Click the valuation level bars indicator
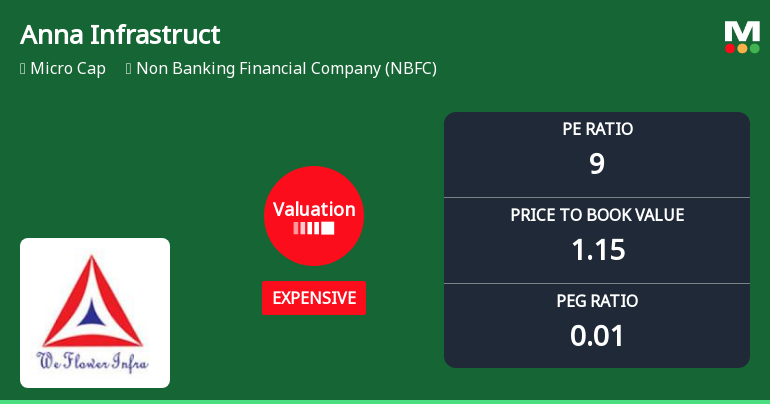Screen dimensions: 770x404 click(314, 229)
